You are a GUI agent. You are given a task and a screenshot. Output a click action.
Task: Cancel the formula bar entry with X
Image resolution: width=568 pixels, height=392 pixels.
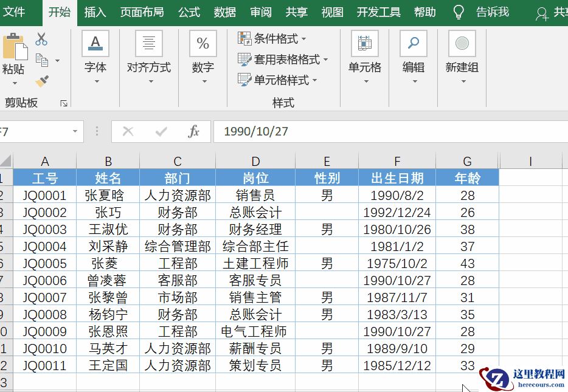coord(128,131)
